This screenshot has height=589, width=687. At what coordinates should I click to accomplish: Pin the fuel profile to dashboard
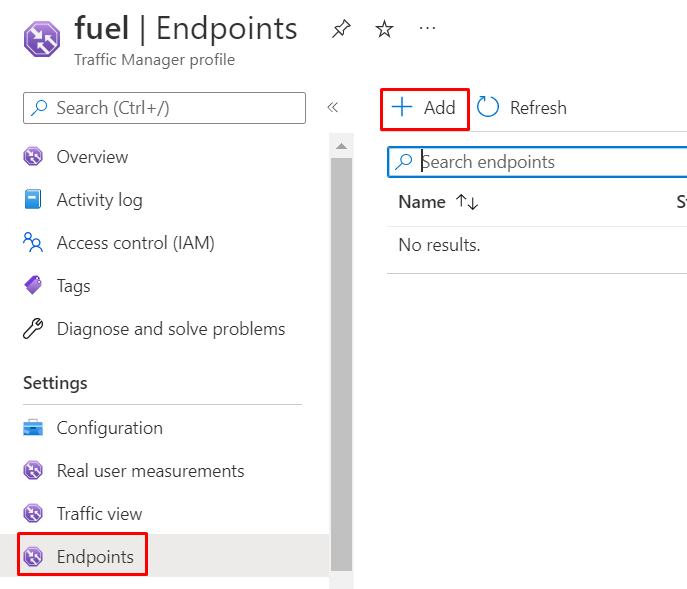[x=341, y=29]
